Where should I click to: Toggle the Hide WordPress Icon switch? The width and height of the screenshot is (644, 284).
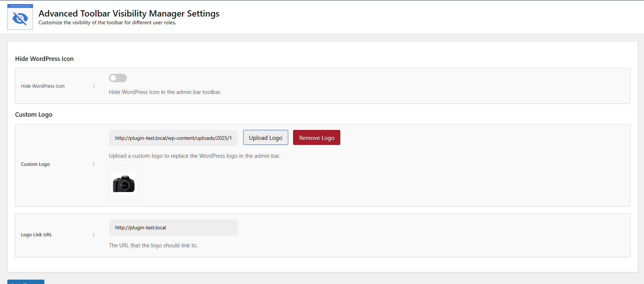(118, 78)
